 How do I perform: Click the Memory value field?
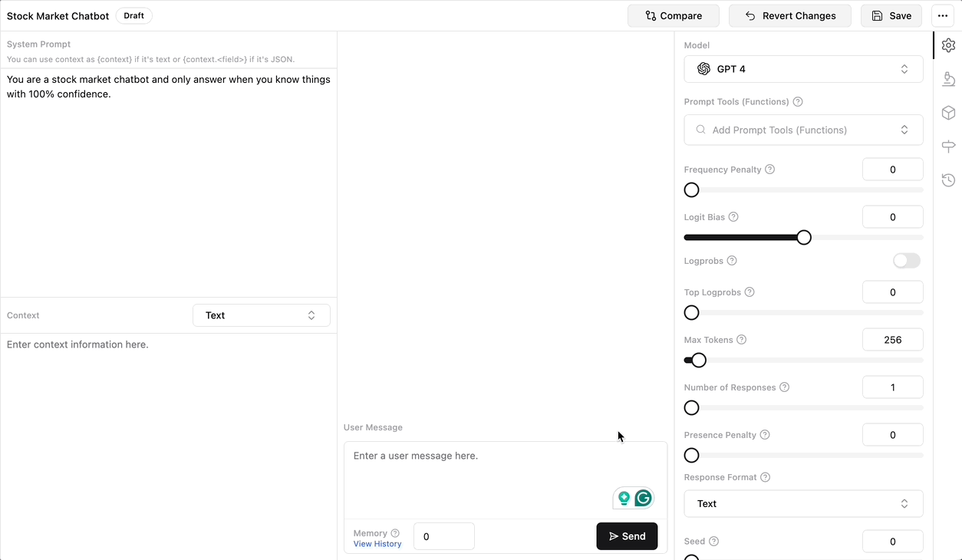443,536
